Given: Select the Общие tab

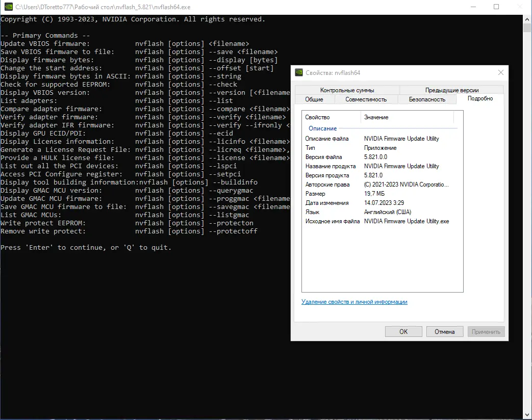Looking at the screenshot, I should [314, 99].
